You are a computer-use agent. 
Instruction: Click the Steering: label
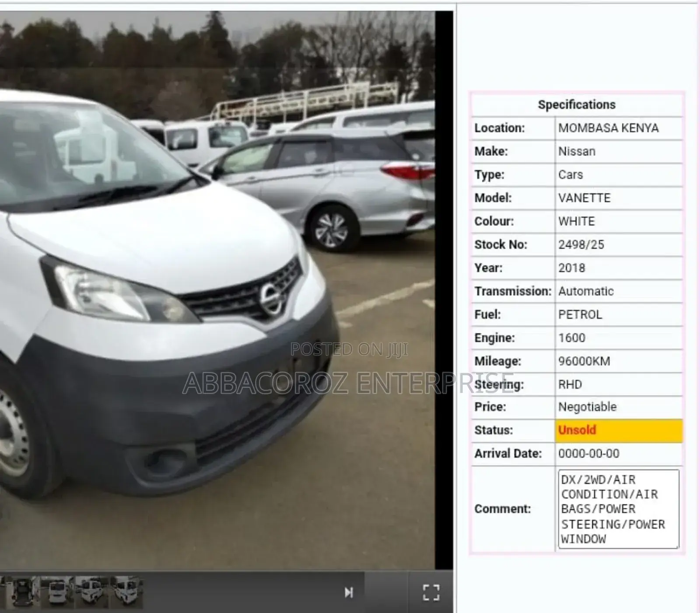pos(499,384)
